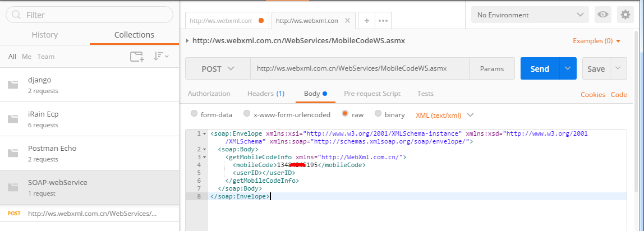644x231 pixels.
Task: Expand the request name disclosure triangle
Action: [x=188, y=40]
